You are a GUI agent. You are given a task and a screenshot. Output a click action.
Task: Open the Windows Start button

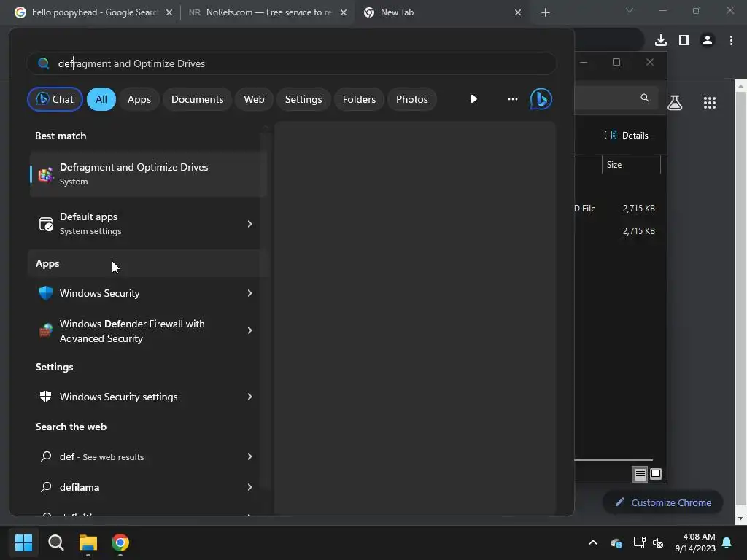pos(23,542)
